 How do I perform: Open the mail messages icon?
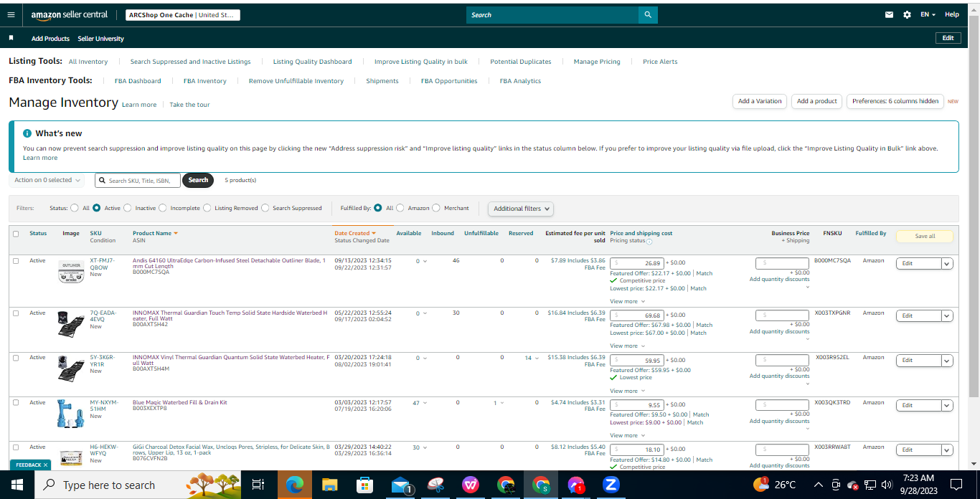tap(890, 14)
